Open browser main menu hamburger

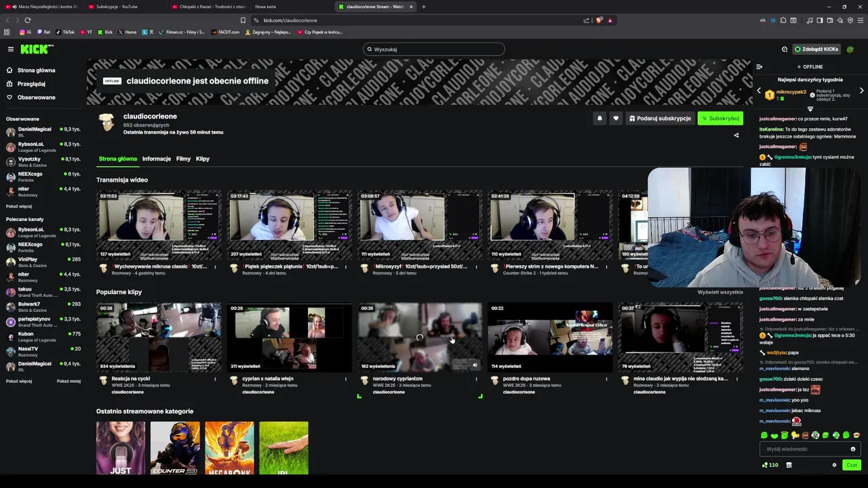click(x=861, y=20)
